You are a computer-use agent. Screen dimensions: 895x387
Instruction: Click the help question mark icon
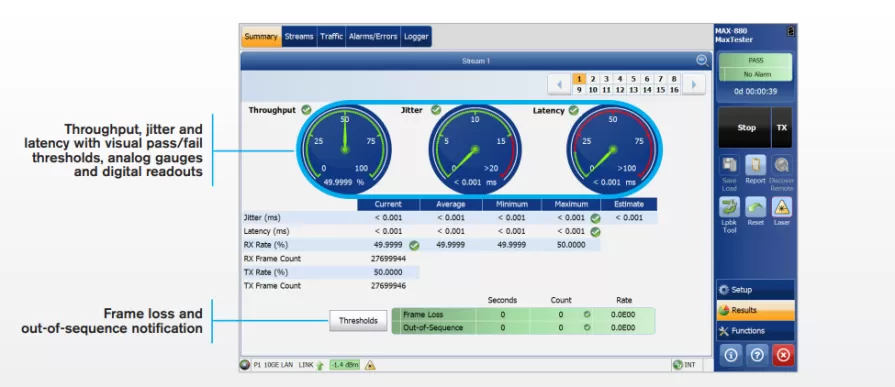(x=756, y=355)
